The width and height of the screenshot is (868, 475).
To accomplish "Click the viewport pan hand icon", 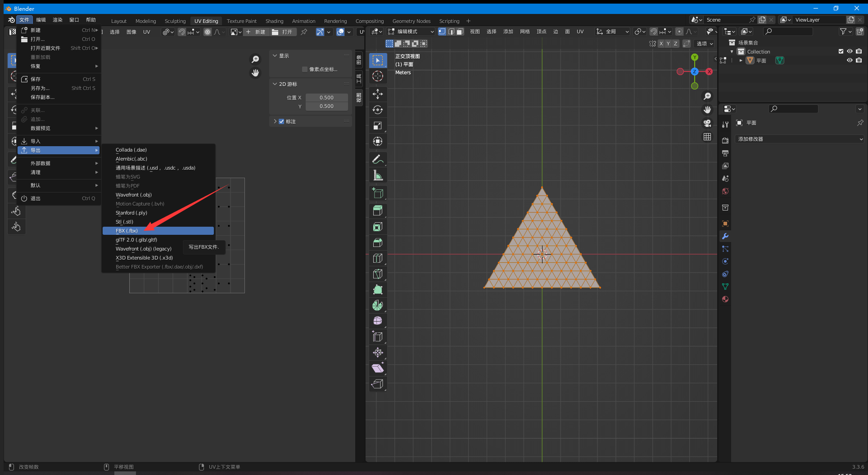I will pyautogui.click(x=707, y=110).
